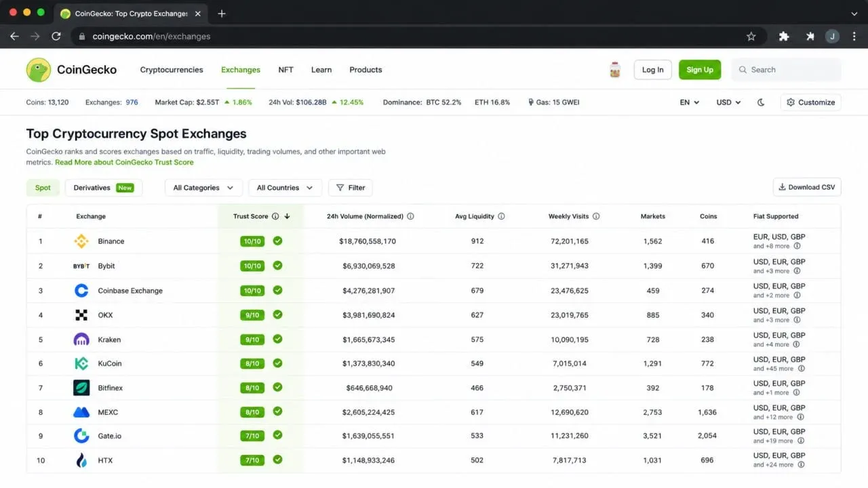Image resolution: width=868 pixels, height=488 pixels.
Task: Click the Bitfinex logo icon
Action: [x=81, y=388]
